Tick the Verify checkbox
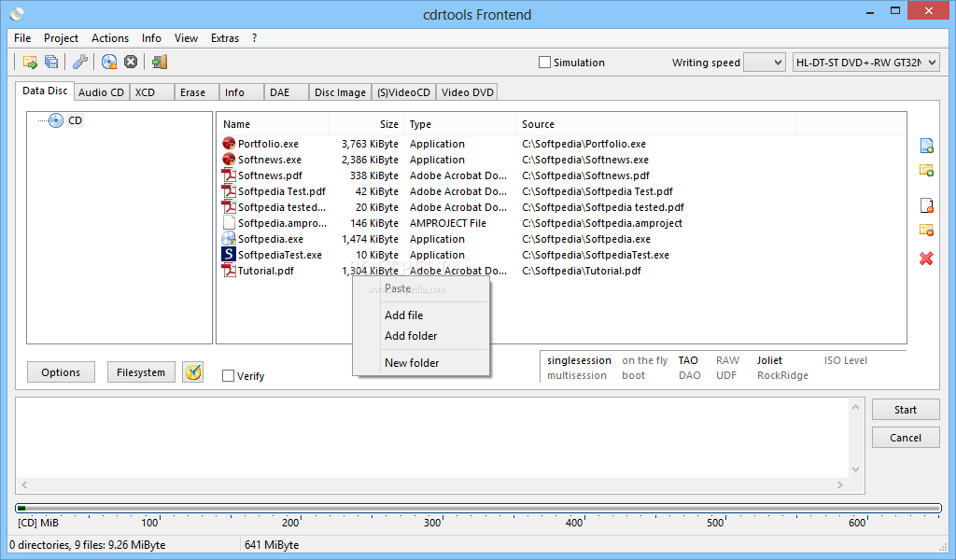 [x=228, y=376]
